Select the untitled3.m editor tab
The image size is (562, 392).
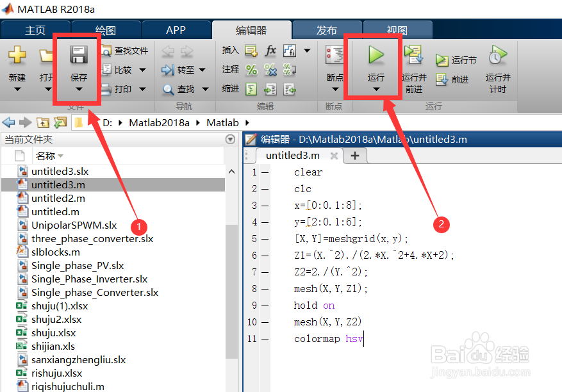[x=292, y=156]
